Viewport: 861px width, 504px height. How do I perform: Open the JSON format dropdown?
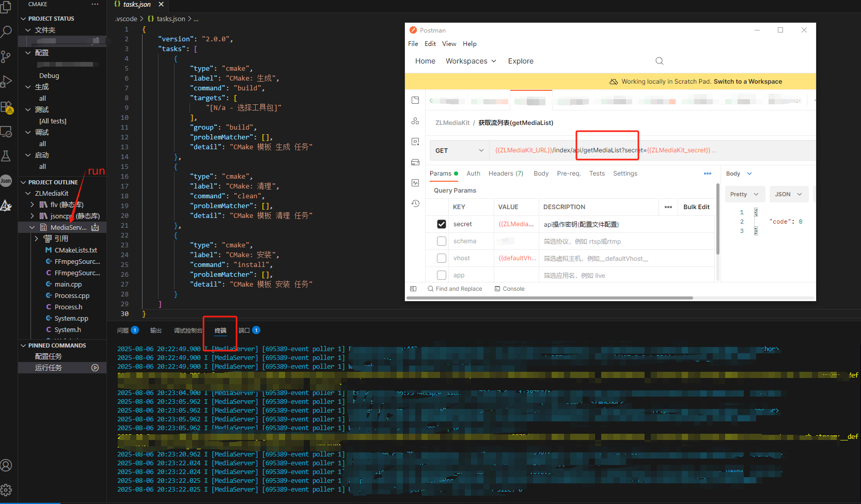(789, 194)
